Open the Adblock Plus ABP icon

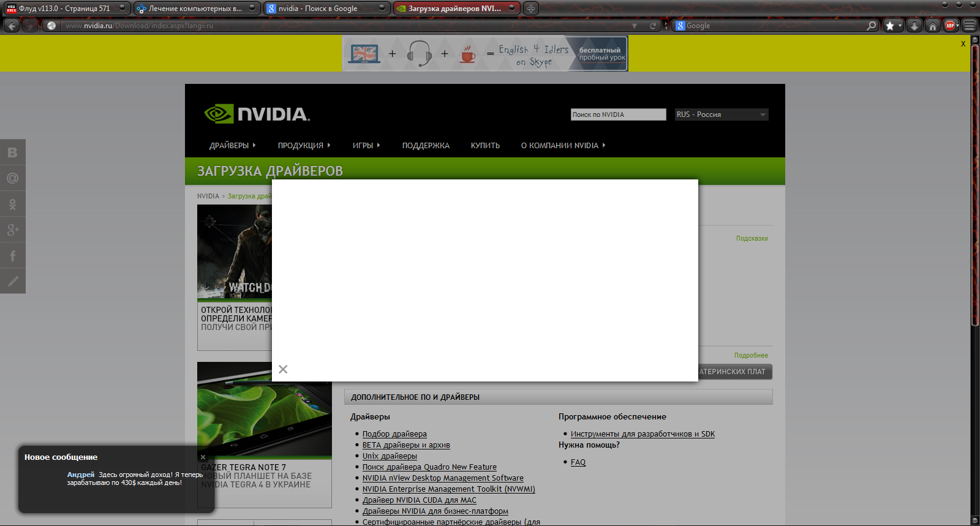coord(951,26)
